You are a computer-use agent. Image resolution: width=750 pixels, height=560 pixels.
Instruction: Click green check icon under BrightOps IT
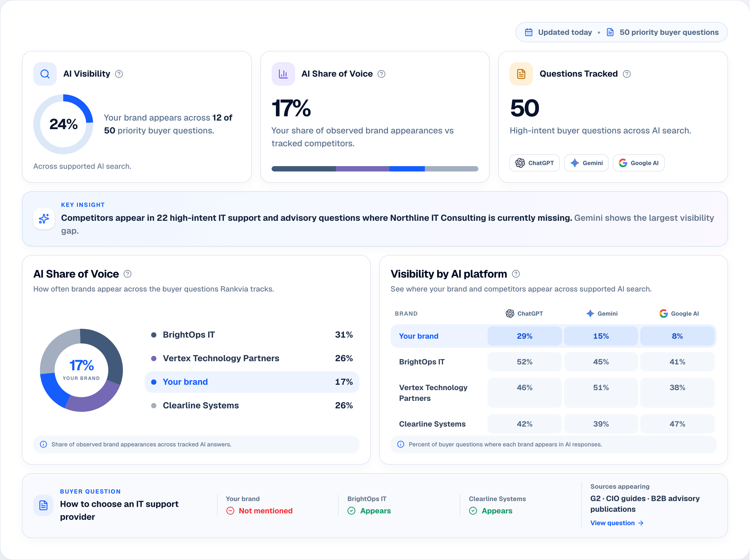(x=351, y=511)
